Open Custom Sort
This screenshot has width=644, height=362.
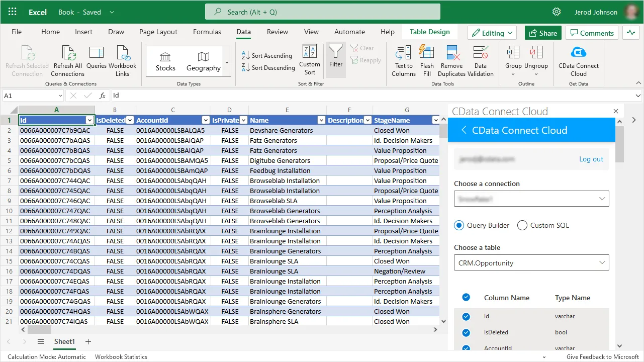click(309, 59)
